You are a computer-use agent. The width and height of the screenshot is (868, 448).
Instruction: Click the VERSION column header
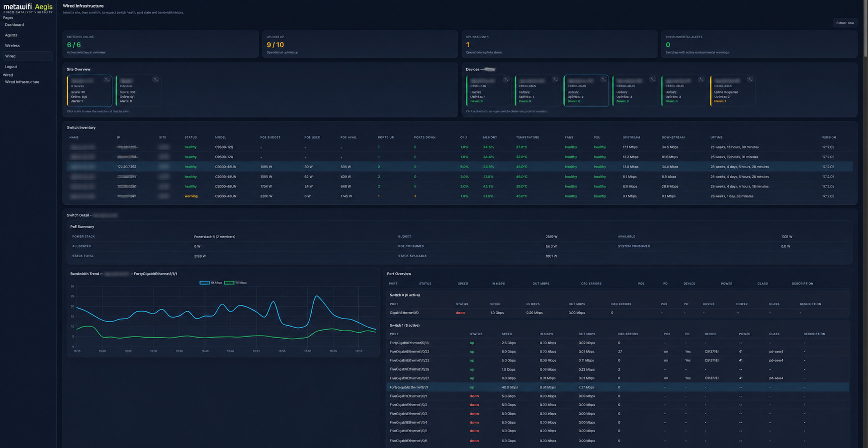tap(829, 137)
